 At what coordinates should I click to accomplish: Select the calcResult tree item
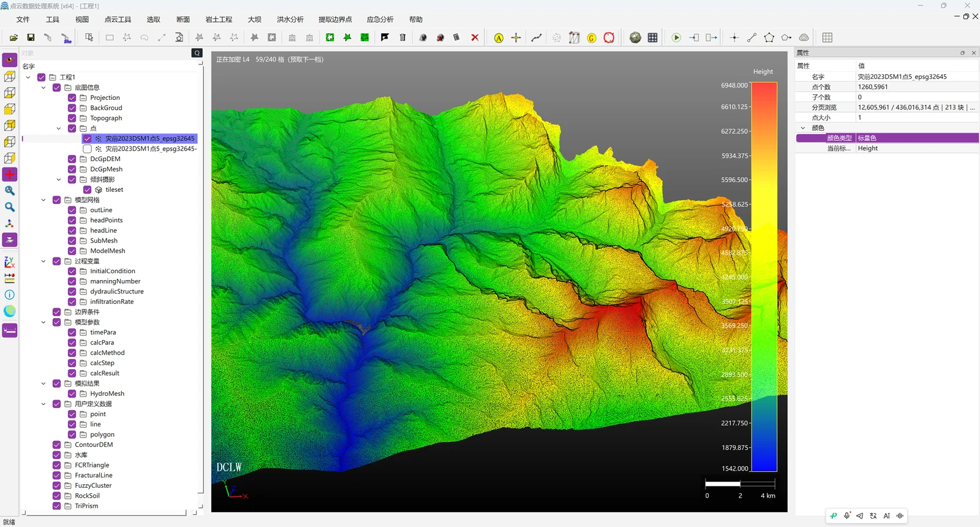(105, 373)
